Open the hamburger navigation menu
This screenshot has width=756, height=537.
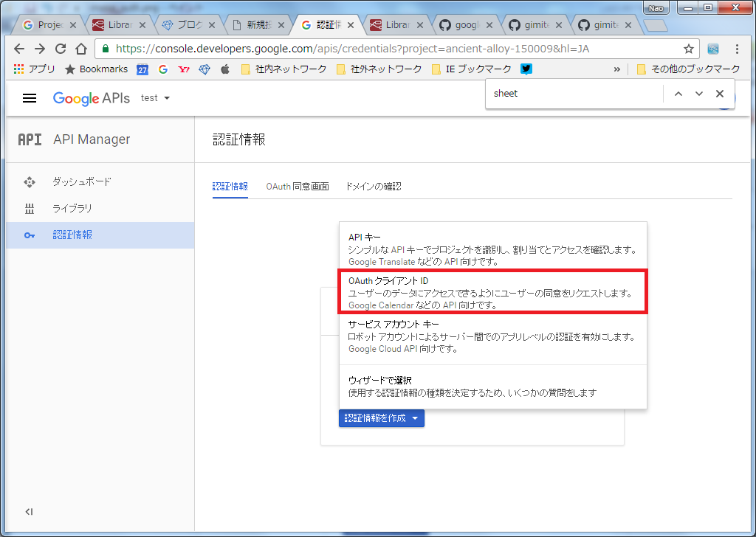(30, 98)
